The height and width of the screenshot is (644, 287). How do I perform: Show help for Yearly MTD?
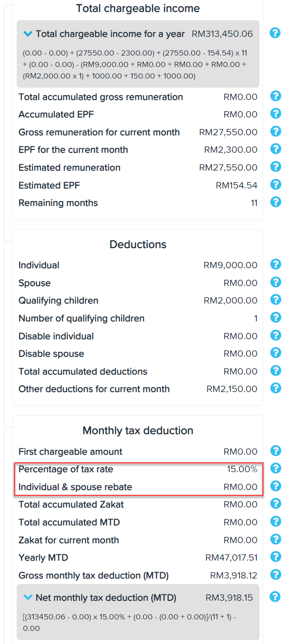point(275,557)
